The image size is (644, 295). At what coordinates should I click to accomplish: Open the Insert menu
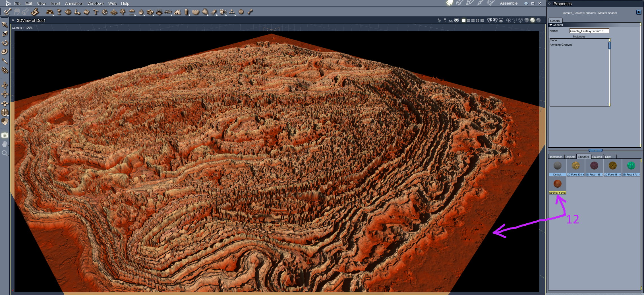pyautogui.click(x=55, y=3)
